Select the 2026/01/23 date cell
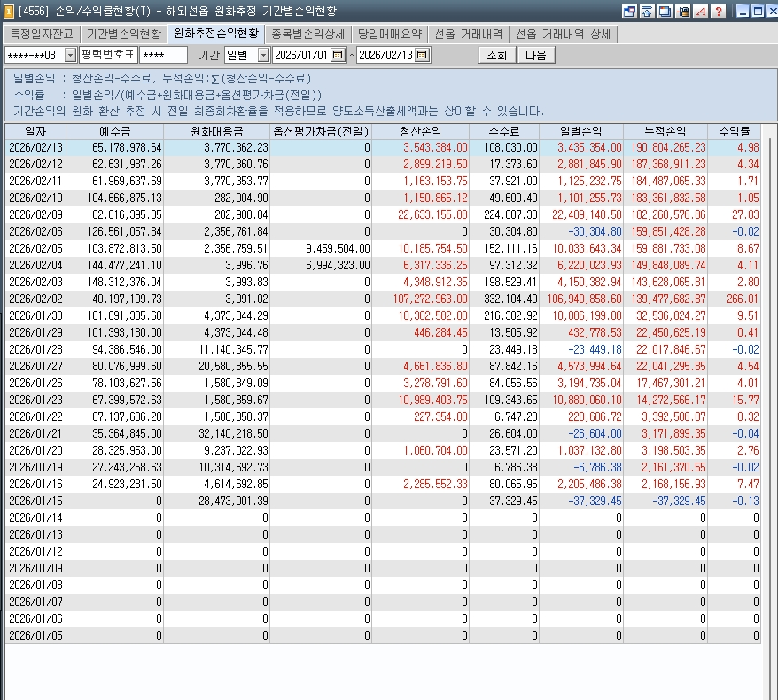The image size is (778, 700). (x=35, y=400)
